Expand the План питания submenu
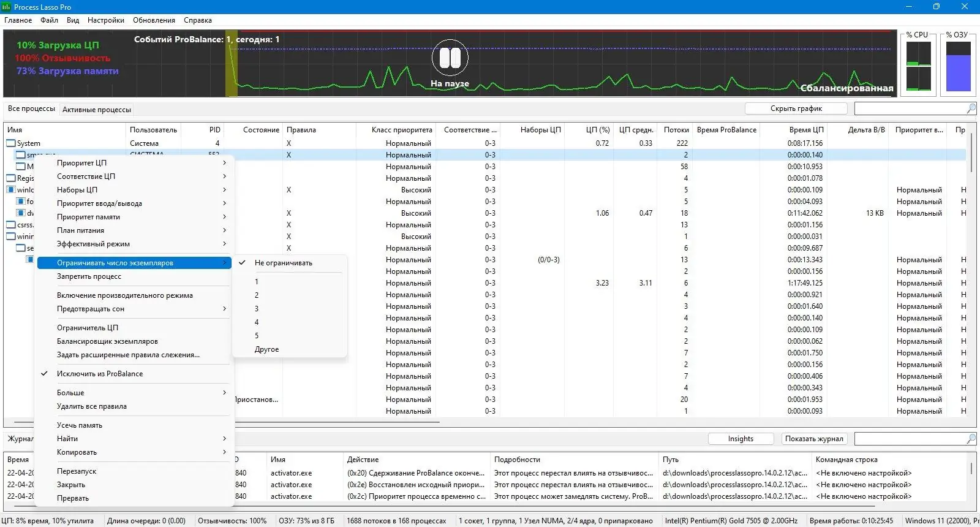 point(134,230)
